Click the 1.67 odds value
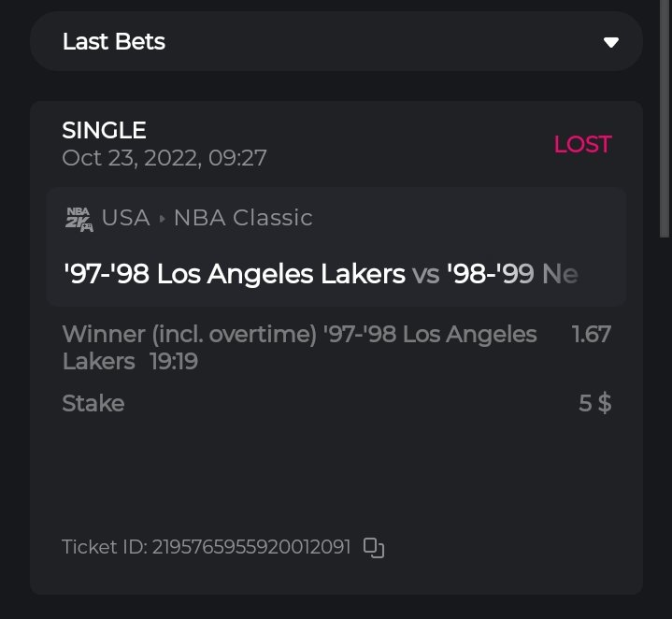This screenshot has width=672, height=619. tap(591, 334)
